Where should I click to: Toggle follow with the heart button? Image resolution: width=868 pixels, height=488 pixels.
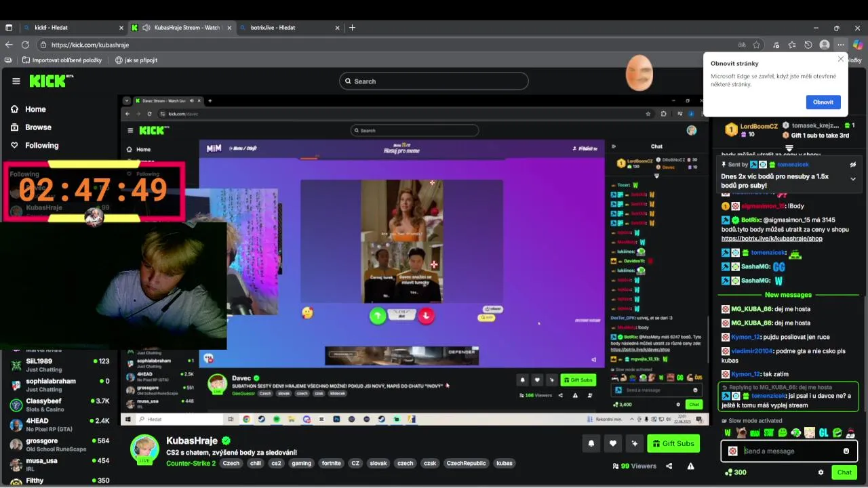612,443
